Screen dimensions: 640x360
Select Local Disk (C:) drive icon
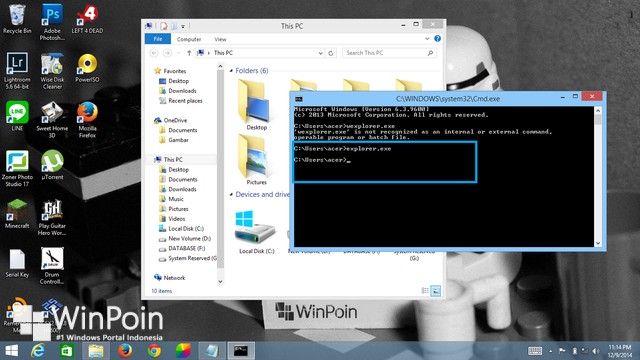point(256,232)
